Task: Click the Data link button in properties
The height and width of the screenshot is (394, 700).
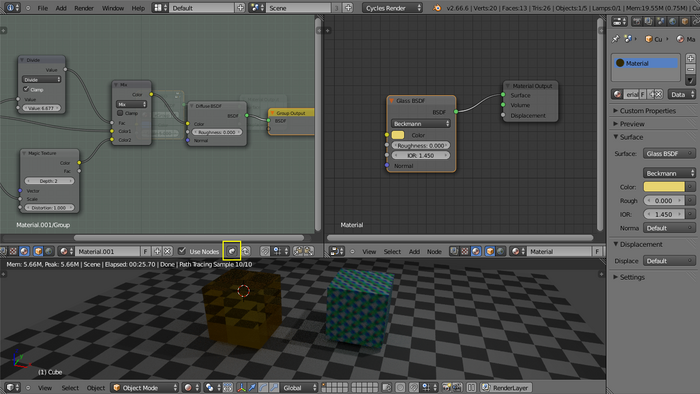Action: [682, 94]
